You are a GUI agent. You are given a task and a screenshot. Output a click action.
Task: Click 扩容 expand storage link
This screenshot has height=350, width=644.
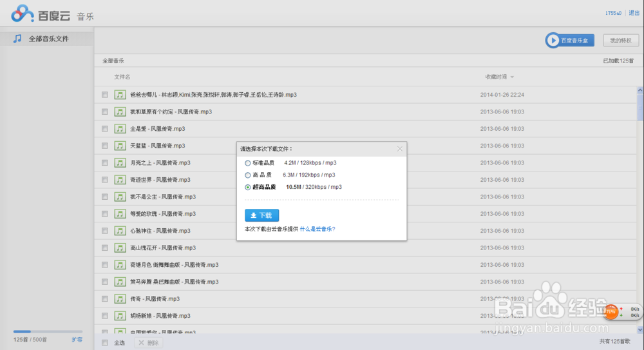click(77, 340)
